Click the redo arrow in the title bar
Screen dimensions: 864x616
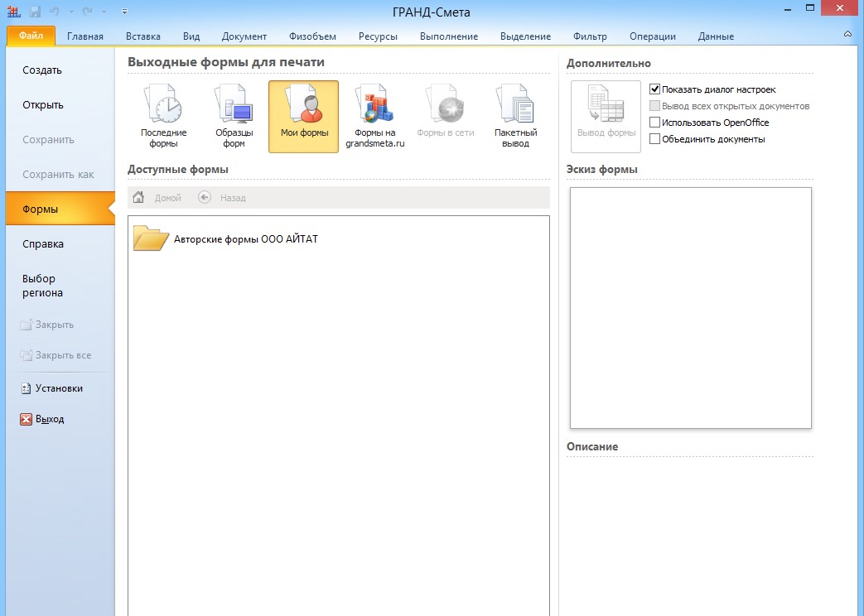(87, 11)
